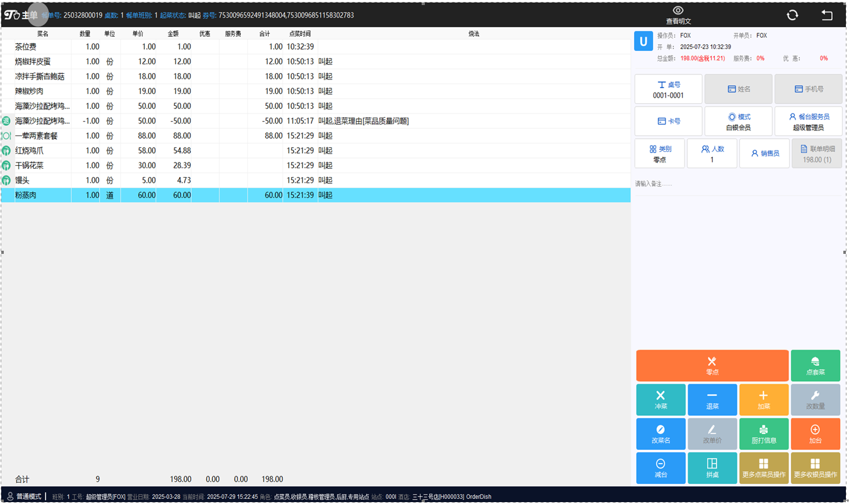Click the 拼桌 layout button

pyautogui.click(x=712, y=468)
